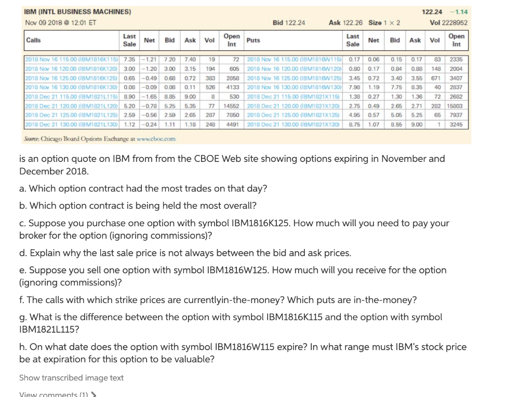Open call 2018 Dec 21 120.00 IBM1821L120

click(x=72, y=106)
